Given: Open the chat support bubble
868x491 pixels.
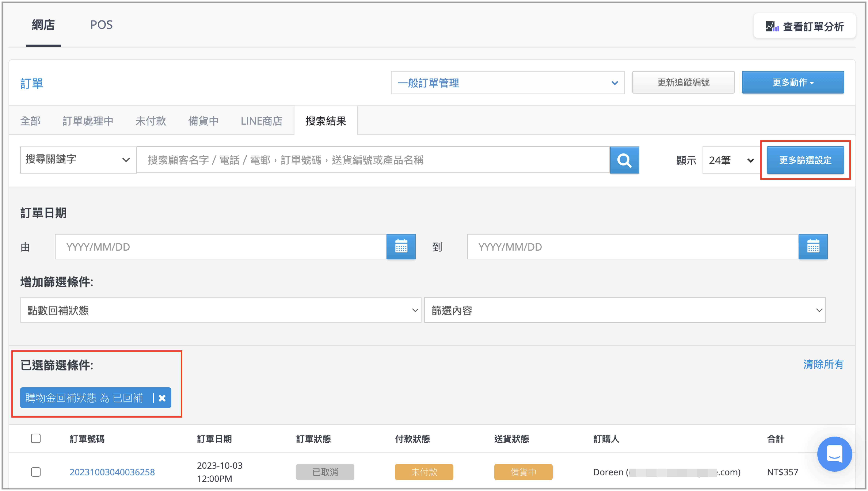Looking at the screenshot, I should [x=834, y=454].
